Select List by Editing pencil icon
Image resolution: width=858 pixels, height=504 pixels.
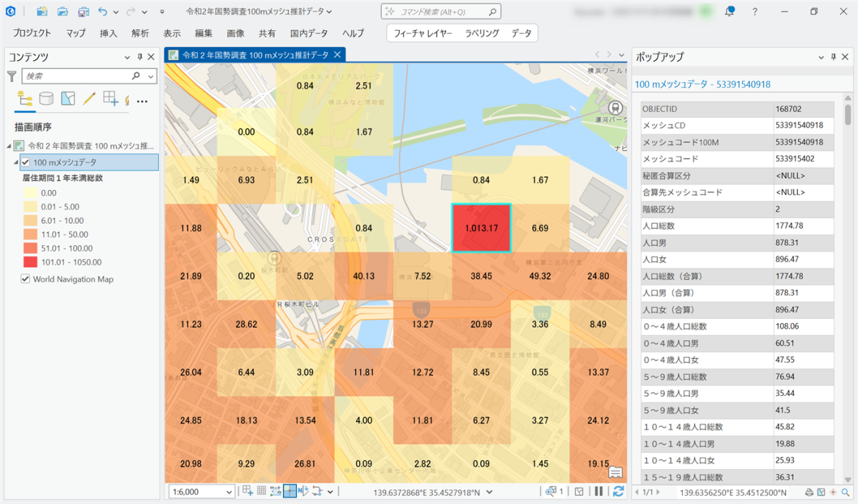89,99
